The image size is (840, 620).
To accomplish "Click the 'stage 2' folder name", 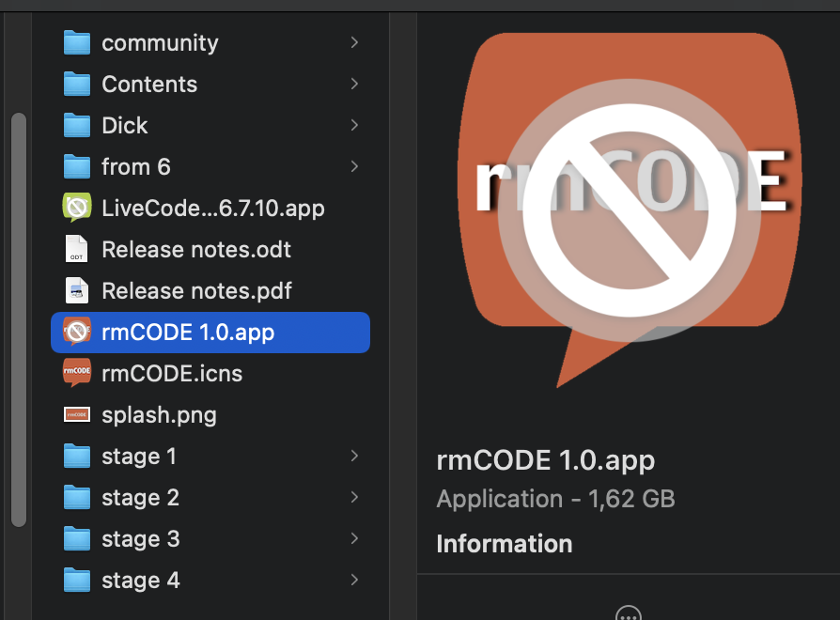I will (140, 498).
